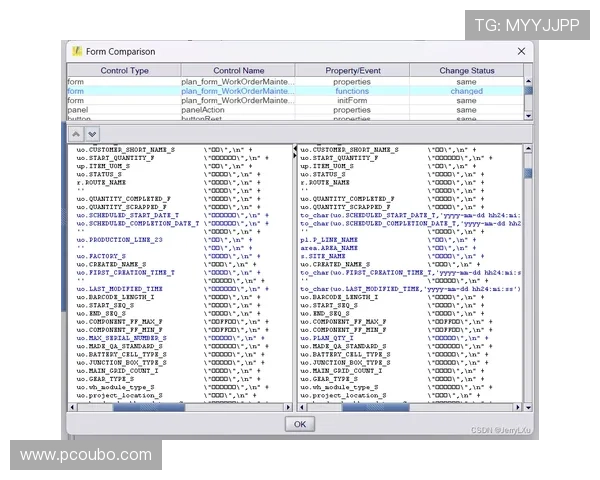Click the table's scroll down arrow

point(529,116)
